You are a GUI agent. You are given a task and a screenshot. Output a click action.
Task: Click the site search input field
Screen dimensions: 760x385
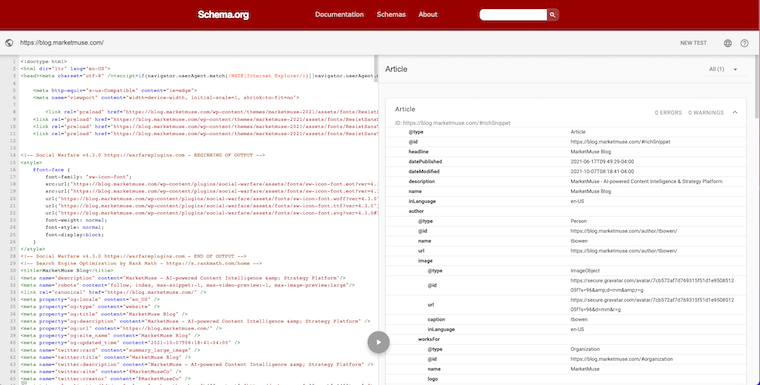click(513, 15)
